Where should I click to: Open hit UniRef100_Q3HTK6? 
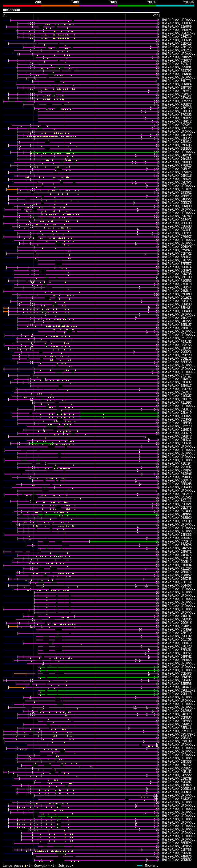[177, 47]
